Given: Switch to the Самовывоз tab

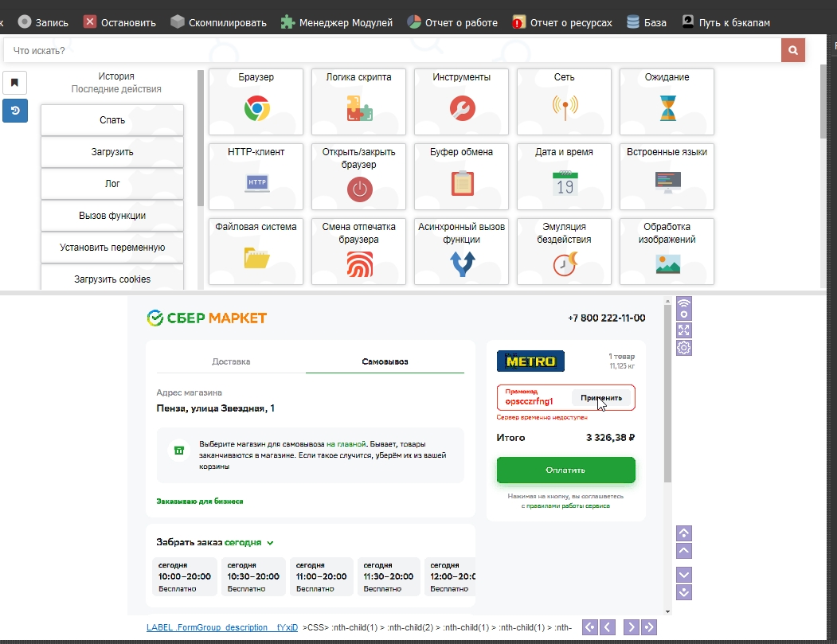Looking at the screenshot, I should coord(385,361).
